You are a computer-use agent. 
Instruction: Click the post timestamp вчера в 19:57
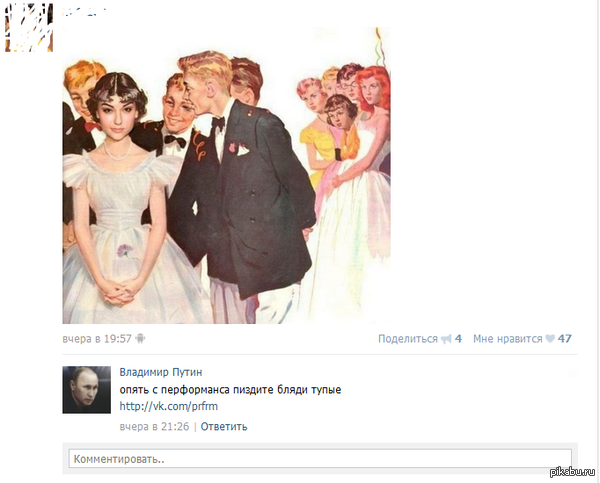click(x=97, y=339)
